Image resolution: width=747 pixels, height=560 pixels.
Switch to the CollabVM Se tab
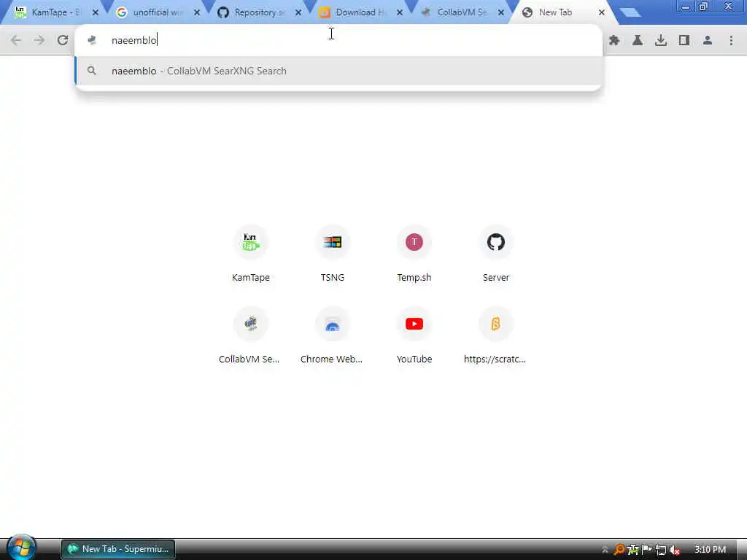click(455, 12)
